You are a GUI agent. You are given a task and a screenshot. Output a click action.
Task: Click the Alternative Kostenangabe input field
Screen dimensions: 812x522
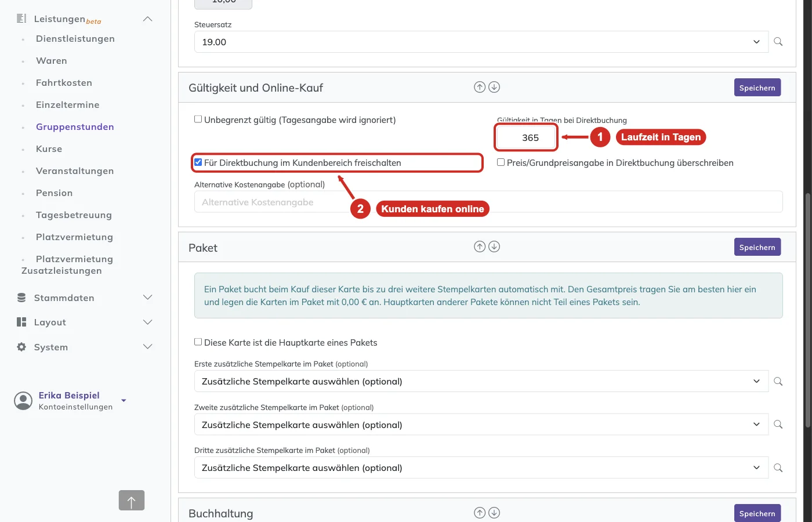tap(488, 202)
